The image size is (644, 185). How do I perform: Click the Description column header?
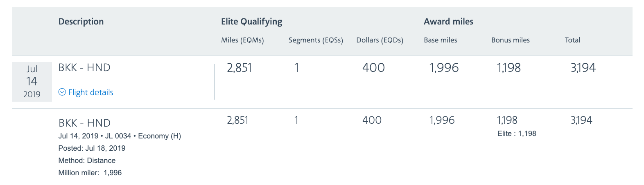point(81,22)
